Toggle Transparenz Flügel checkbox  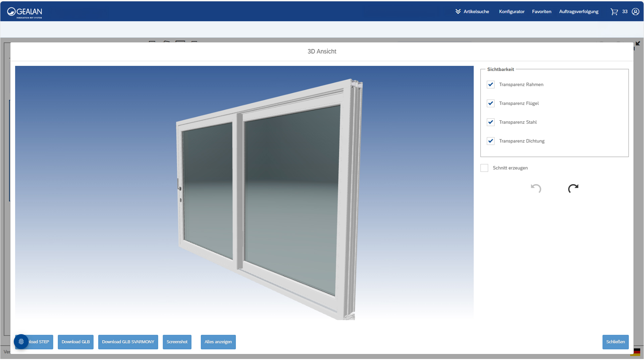490,103
